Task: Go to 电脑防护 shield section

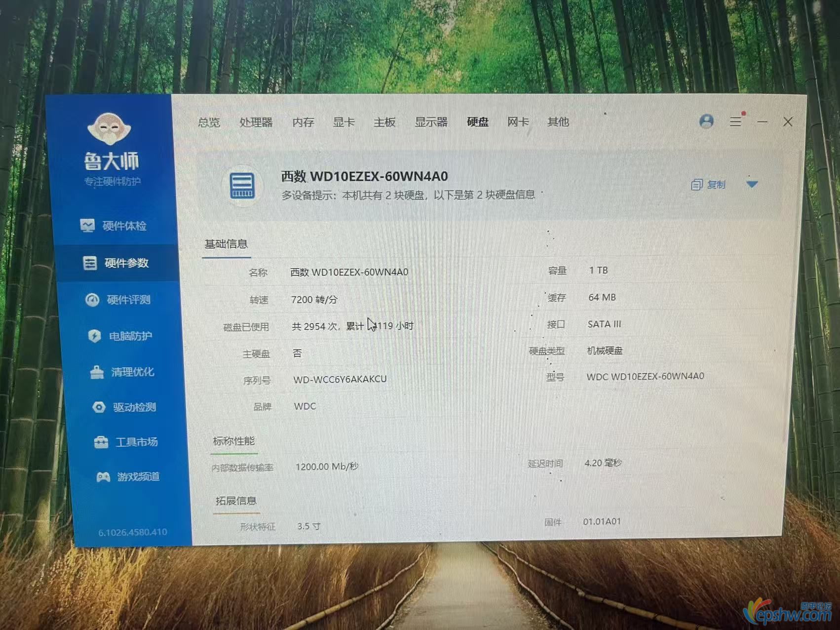Action: (120, 336)
